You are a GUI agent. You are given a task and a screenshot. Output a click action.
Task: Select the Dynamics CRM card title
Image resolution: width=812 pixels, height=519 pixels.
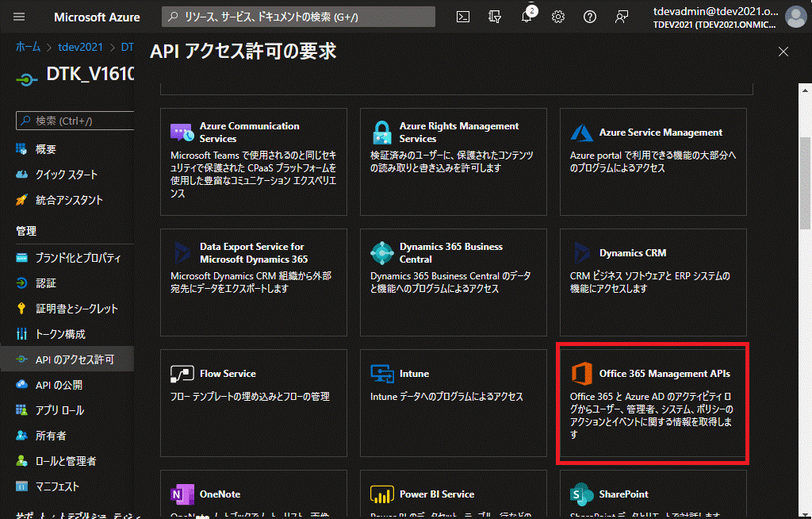(632, 253)
